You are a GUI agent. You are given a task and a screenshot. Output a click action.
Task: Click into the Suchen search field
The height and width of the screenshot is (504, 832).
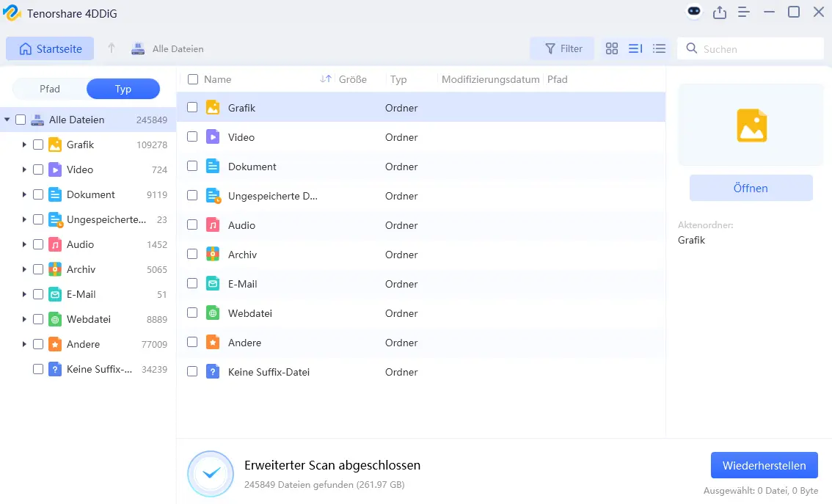[759, 49]
